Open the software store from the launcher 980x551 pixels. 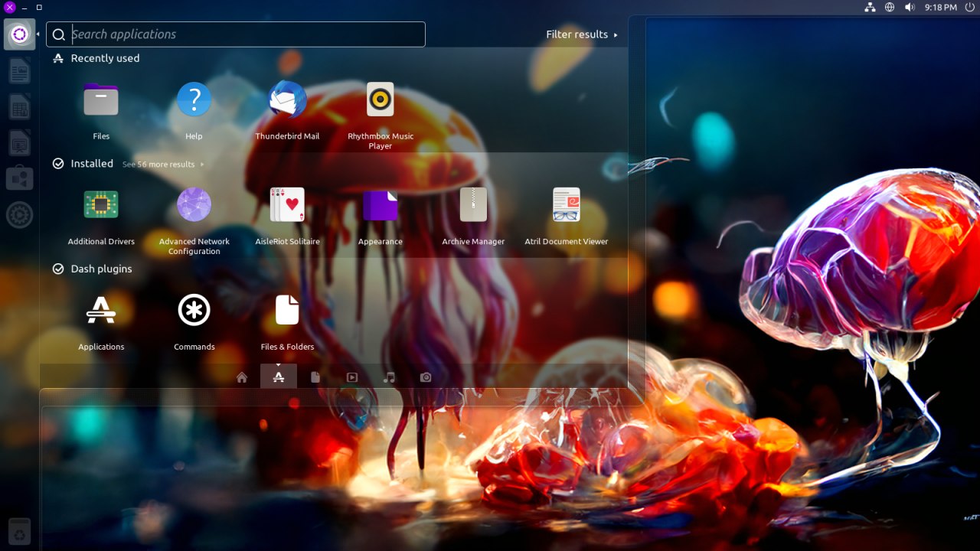20,179
